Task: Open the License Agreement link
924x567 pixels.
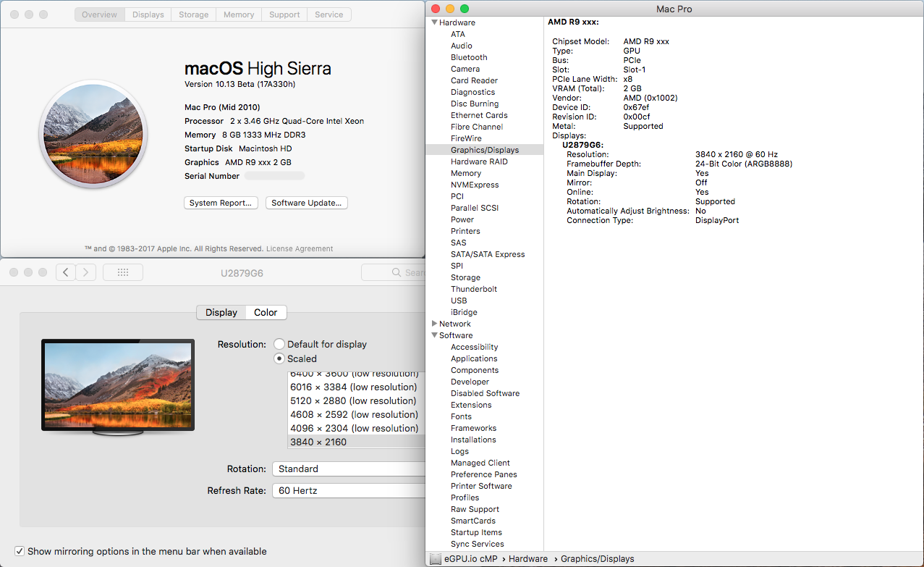Action: 300,248
